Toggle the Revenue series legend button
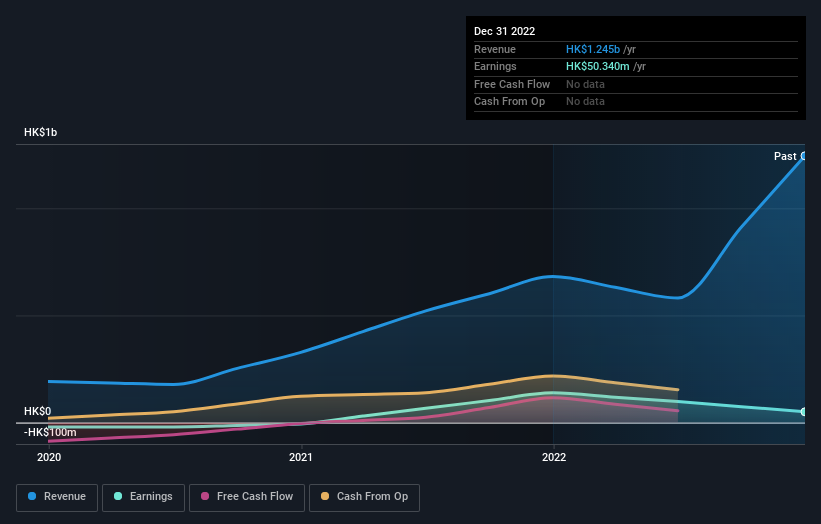 coord(57,497)
